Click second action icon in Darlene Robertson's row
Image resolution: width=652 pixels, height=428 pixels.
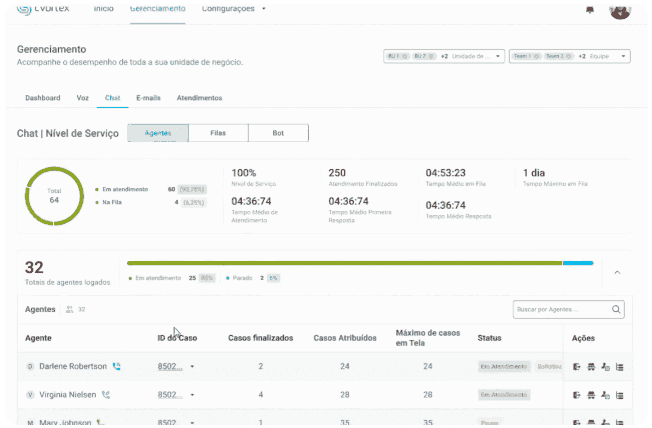tap(592, 367)
